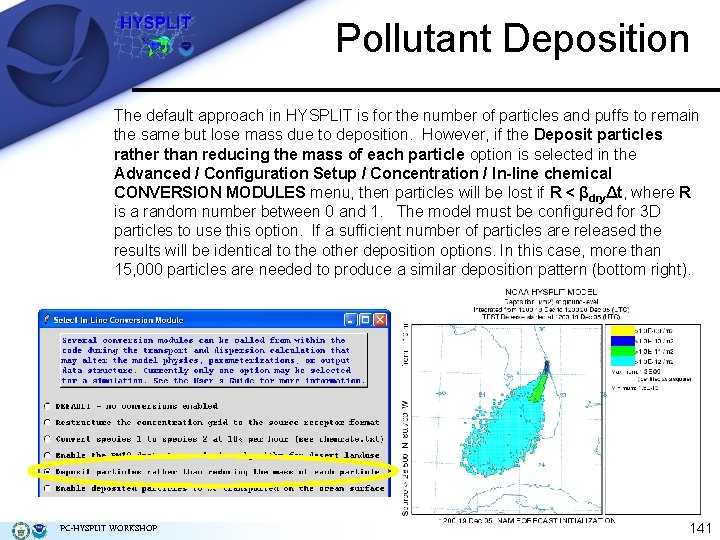The image size is (720, 540).
Task: Choose deposited particles transported on ocean surface
Action: 47,488
